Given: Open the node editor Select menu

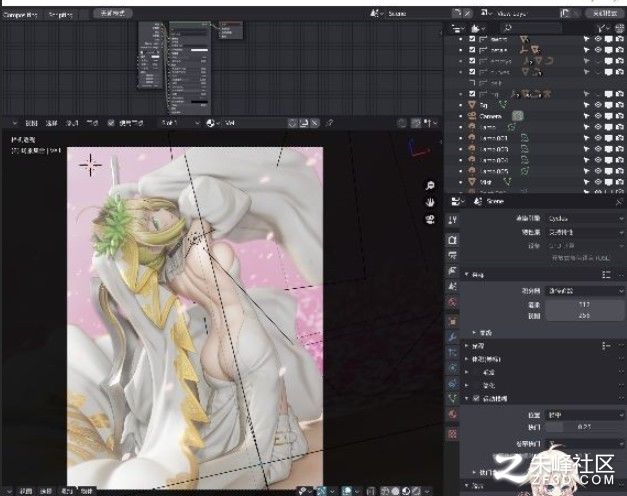Looking at the screenshot, I should 52,123.
